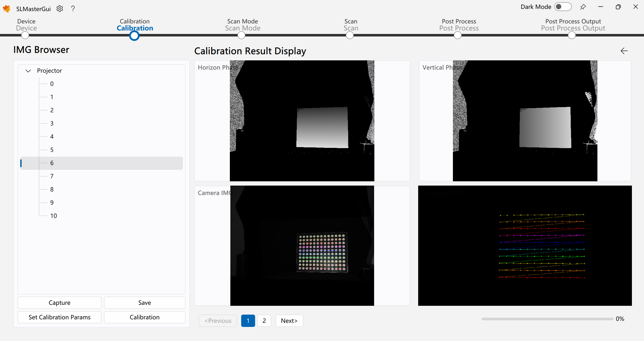Screen dimensions: 644x341
Task: Switch to Post Process Output step
Action: pyautogui.click(x=571, y=35)
